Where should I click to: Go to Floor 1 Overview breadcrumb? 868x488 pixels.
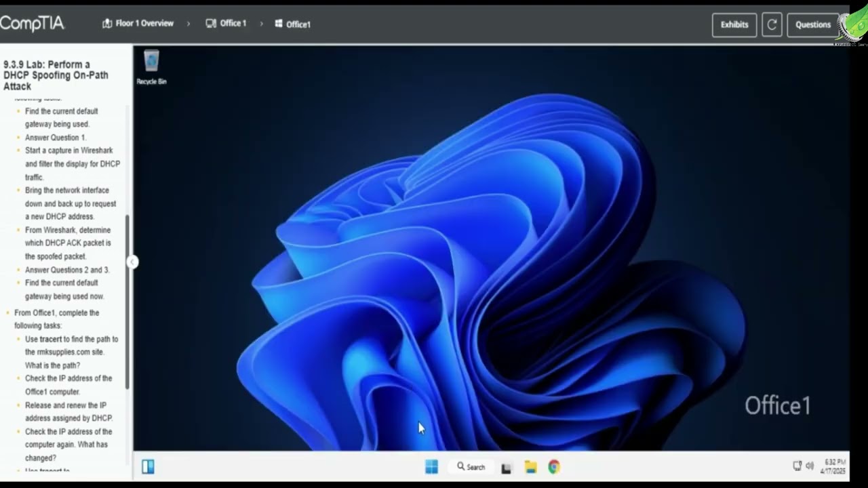[x=144, y=24]
